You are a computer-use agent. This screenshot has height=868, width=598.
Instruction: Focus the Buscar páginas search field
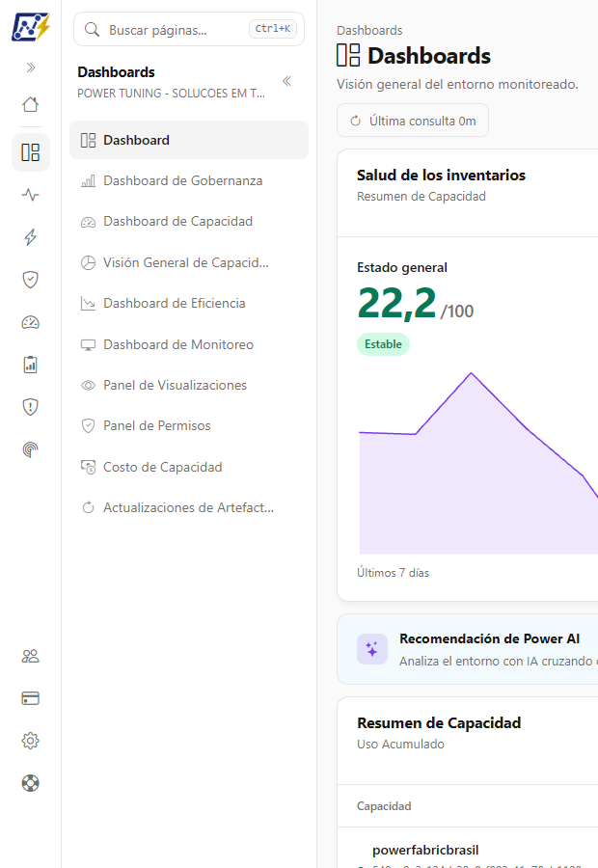[189, 29]
